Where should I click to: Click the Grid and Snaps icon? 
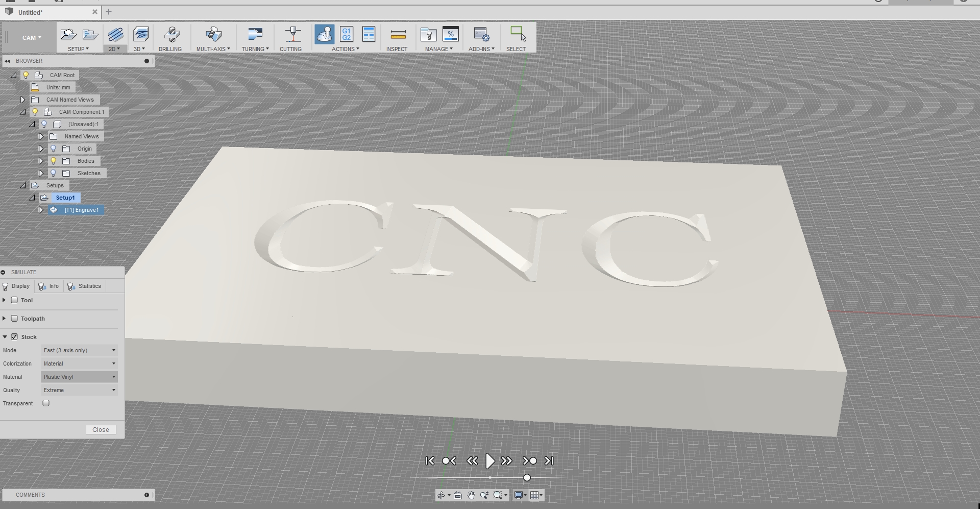click(534, 495)
